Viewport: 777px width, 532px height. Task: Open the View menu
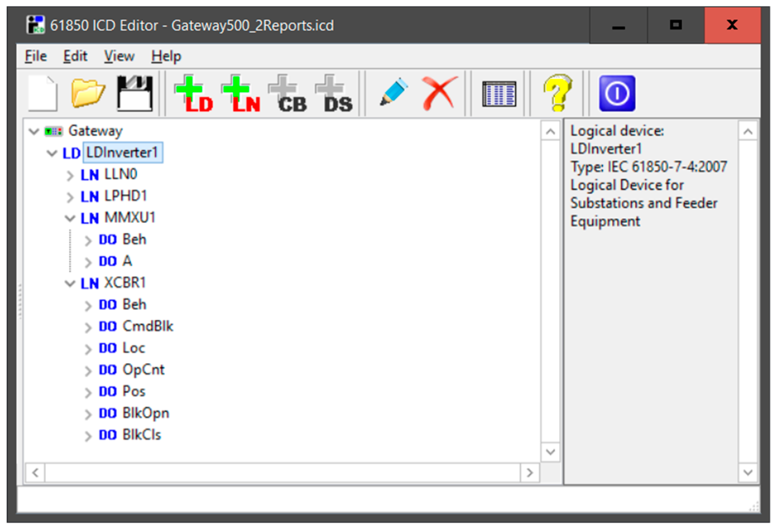pos(119,56)
